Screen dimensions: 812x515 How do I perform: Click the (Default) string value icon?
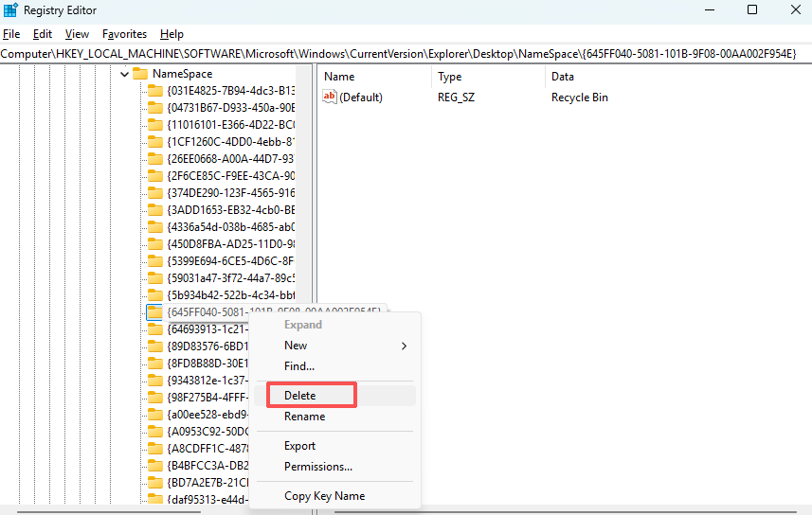click(x=330, y=97)
